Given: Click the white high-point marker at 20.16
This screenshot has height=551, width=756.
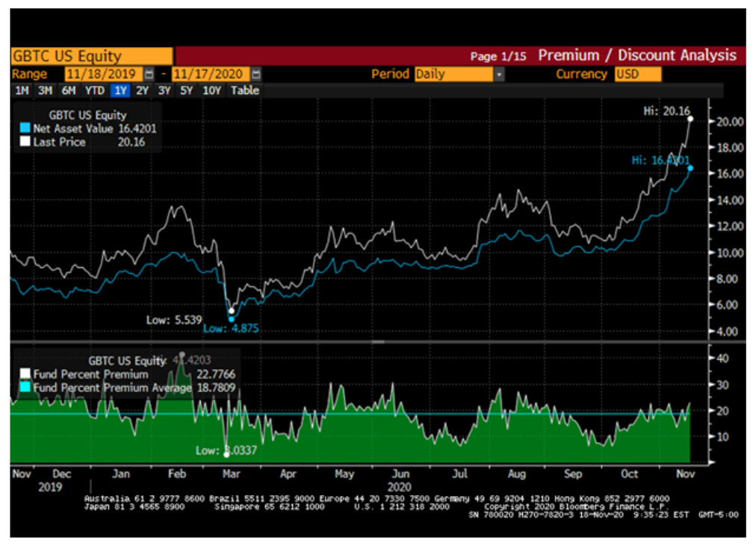Looking at the screenshot, I should pyautogui.click(x=690, y=119).
